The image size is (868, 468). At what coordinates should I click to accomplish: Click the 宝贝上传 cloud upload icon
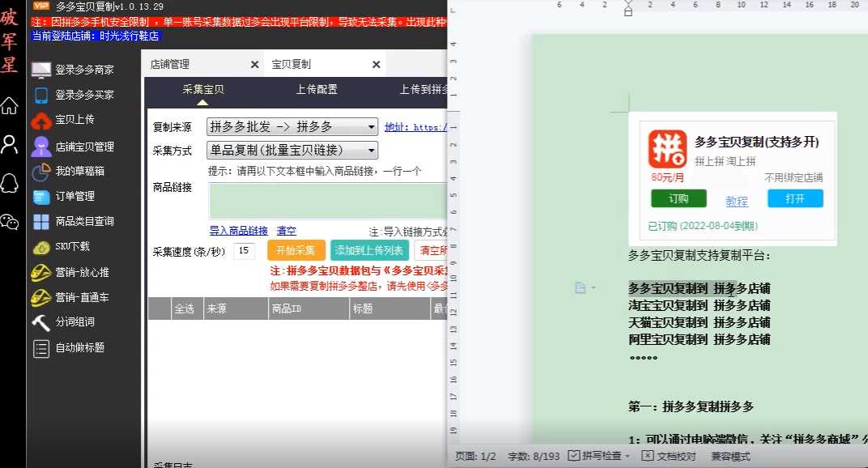[x=41, y=120]
